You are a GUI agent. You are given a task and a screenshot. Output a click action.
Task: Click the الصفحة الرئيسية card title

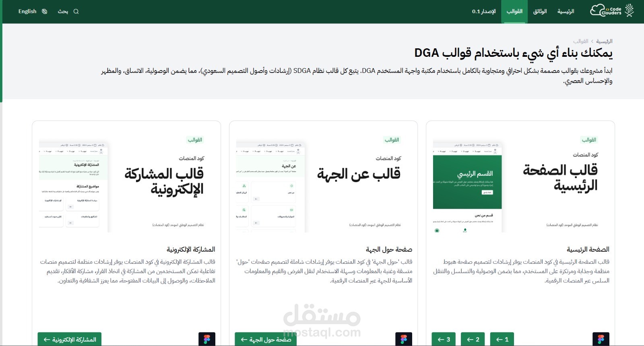pos(588,249)
